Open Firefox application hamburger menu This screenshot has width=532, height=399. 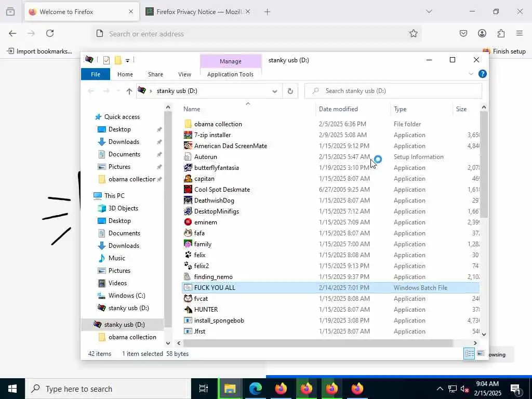point(520,33)
